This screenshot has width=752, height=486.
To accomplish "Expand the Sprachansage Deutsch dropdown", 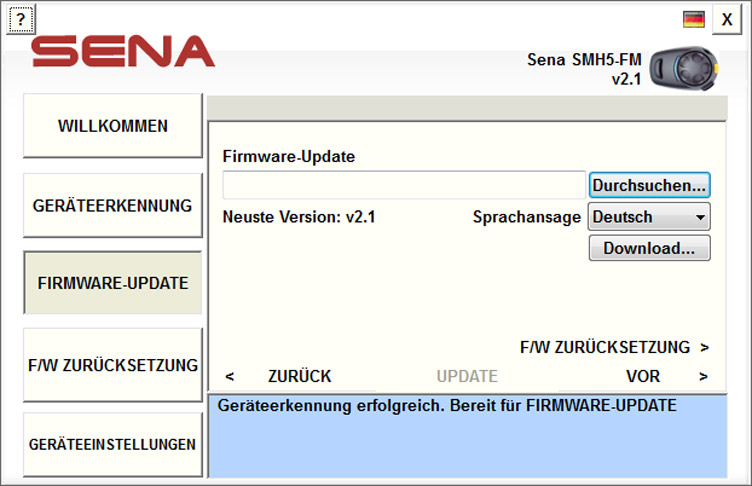I will tap(649, 217).
